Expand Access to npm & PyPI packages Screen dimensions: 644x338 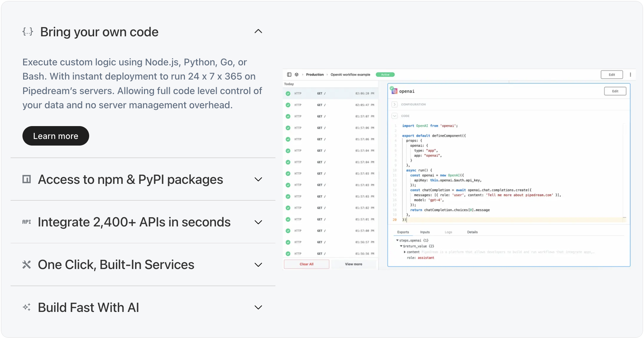point(258,179)
